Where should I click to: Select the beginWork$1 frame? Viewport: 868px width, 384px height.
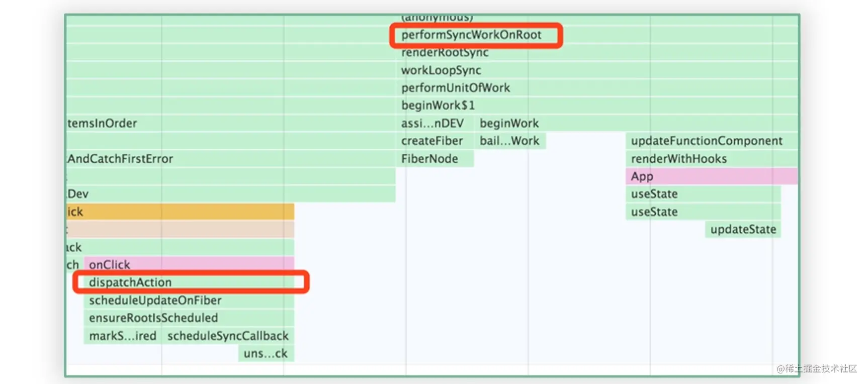pyautogui.click(x=596, y=105)
